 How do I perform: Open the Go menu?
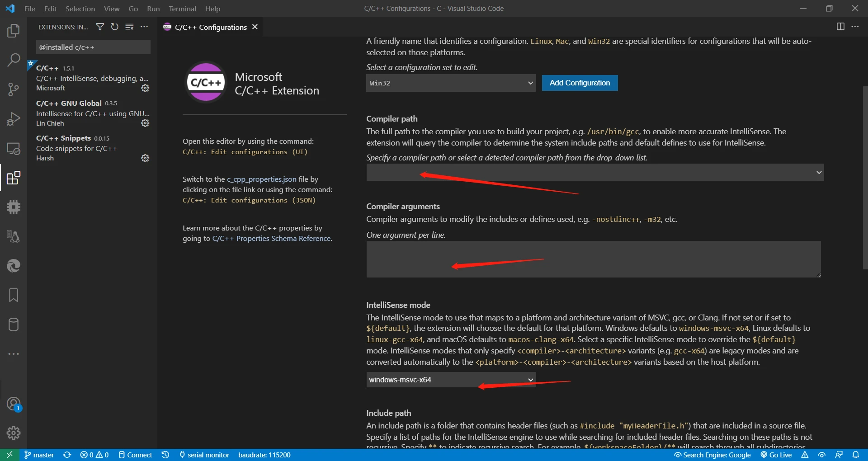pos(133,9)
